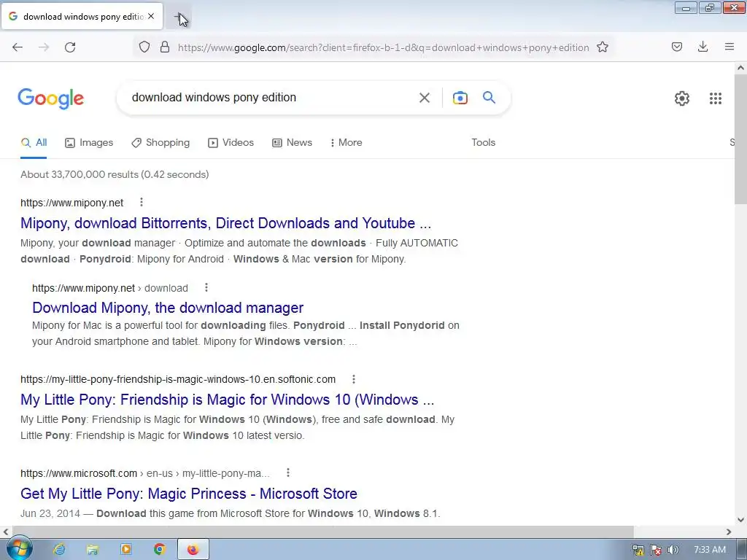The height and width of the screenshot is (560, 747).
Task: Click the https://www.mipony.net URL text
Action: (72, 203)
